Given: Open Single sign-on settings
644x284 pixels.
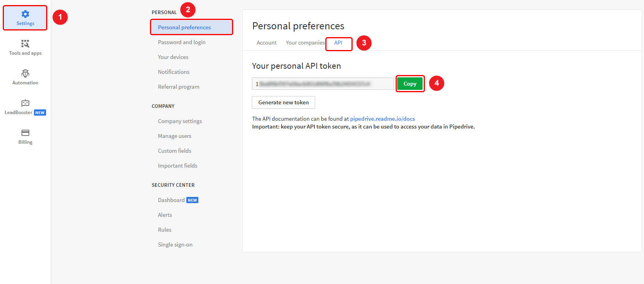Looking at the screenshot, I should [175, 245].
